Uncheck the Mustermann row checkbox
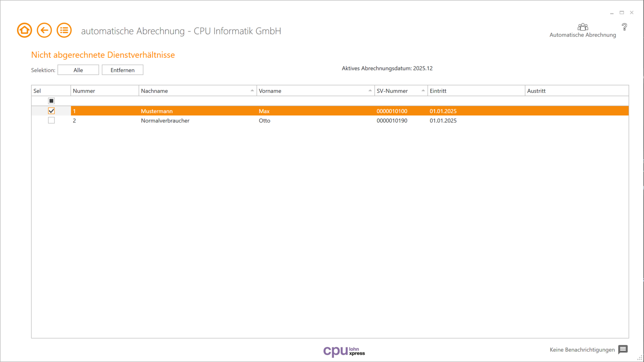This screenshot has height=362, width=644. tap(51, 110)
